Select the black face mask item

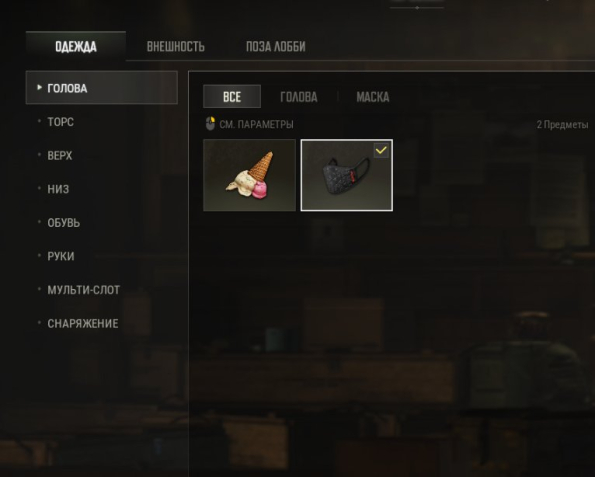[347, 175]
